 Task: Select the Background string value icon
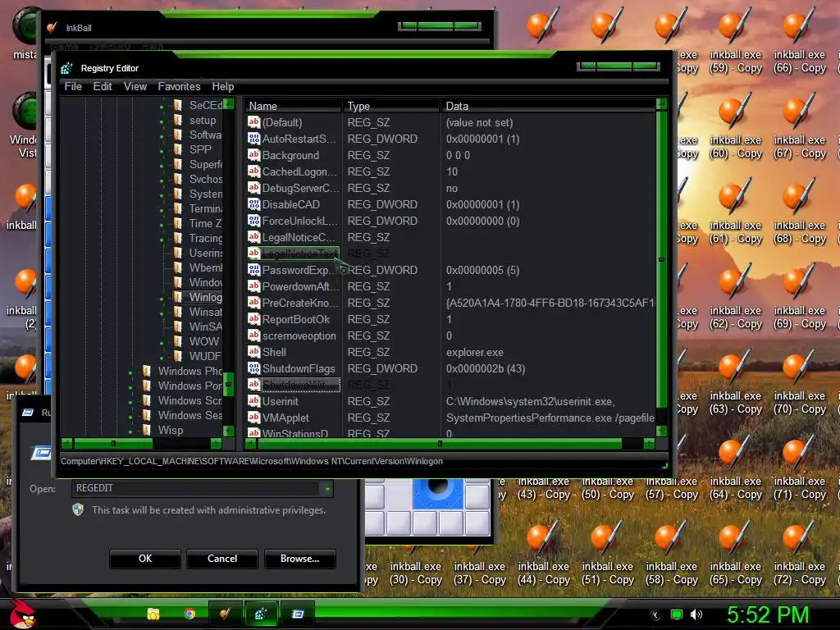(x=254, y=155)
